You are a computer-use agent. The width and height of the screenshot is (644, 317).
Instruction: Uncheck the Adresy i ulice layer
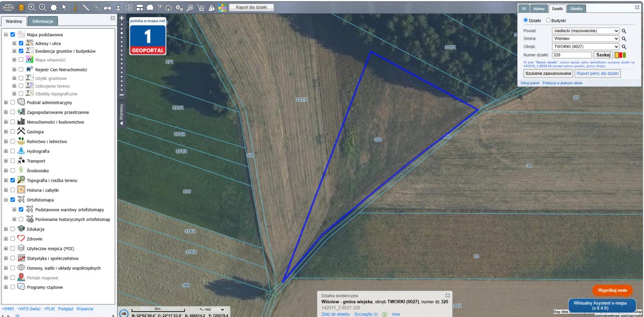21,43
